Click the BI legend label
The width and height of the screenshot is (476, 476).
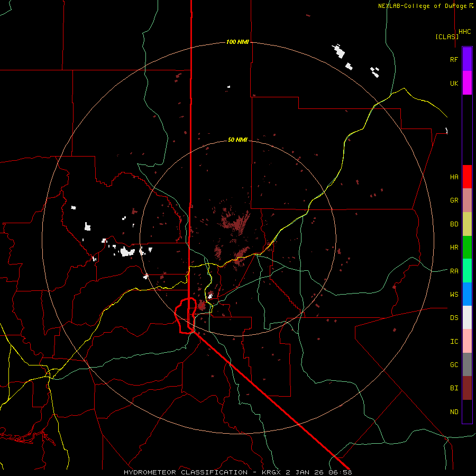[x=454, y=388]
